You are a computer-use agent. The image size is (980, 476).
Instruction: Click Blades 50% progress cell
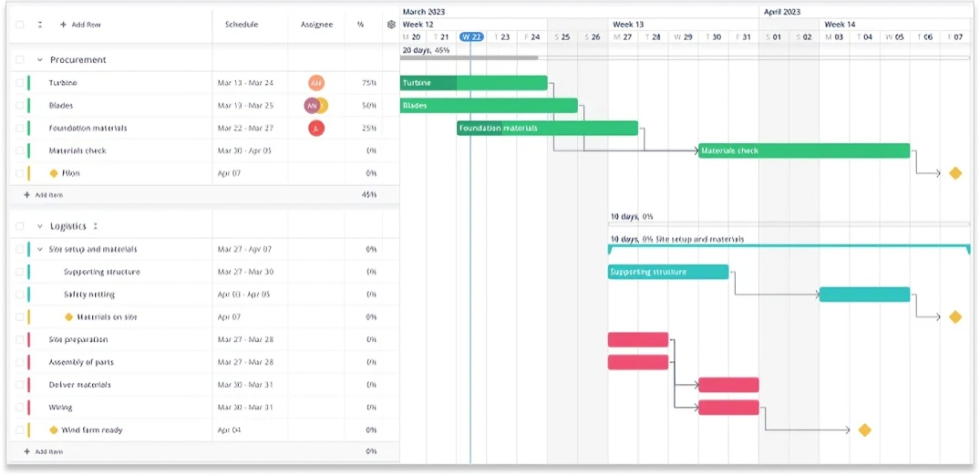pyautogui.click(x=368, y=105)
